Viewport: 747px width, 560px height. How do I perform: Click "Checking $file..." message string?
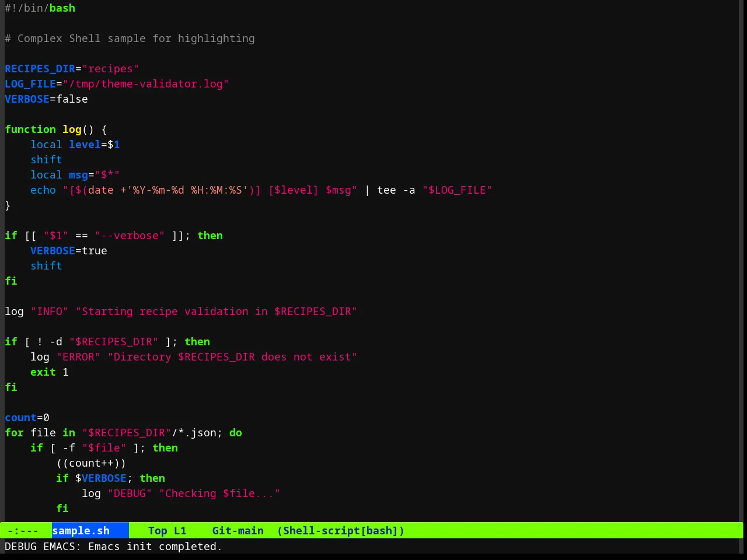[219, 494]
